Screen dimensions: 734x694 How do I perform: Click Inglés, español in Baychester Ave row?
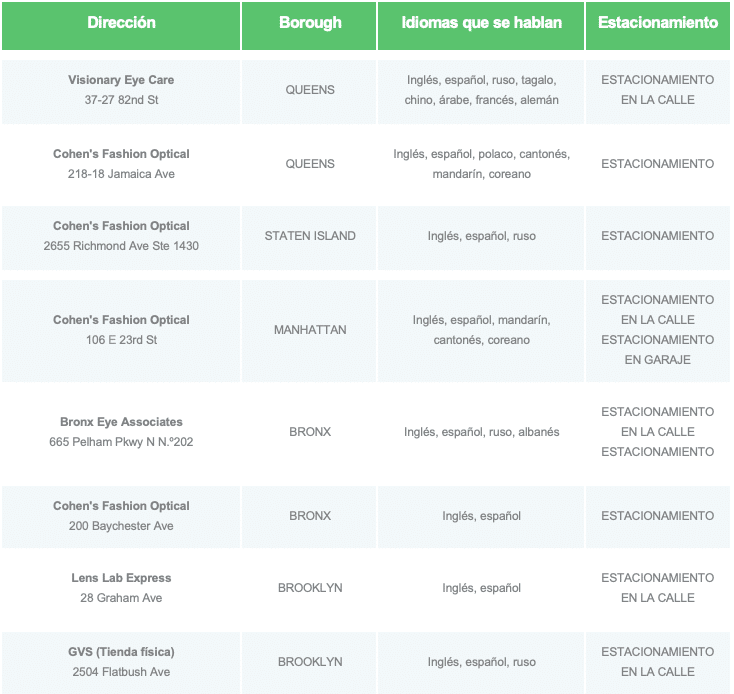[481, 516]
